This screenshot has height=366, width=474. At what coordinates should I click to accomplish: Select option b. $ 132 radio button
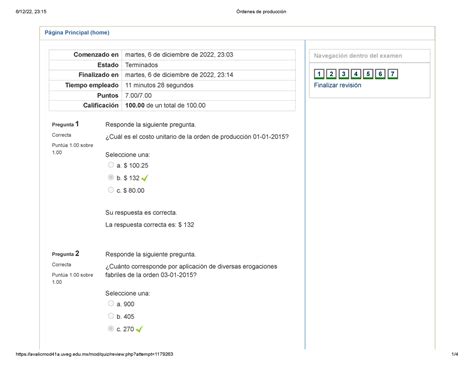point(111,177)
